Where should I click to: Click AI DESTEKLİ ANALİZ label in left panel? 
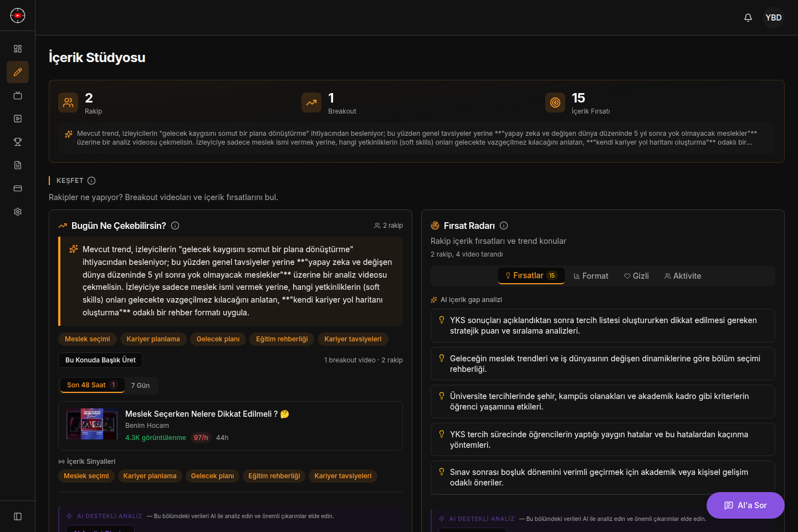pos(109,516)
